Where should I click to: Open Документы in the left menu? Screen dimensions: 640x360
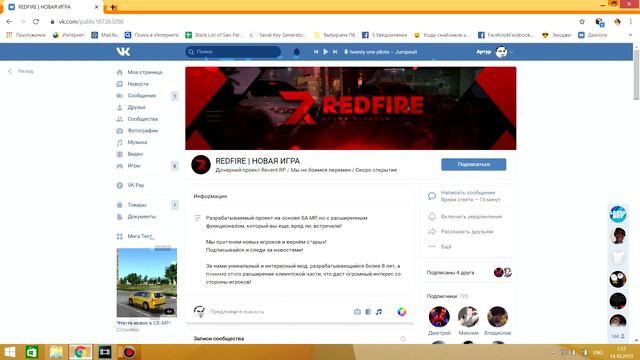click(x=141, y=217)
